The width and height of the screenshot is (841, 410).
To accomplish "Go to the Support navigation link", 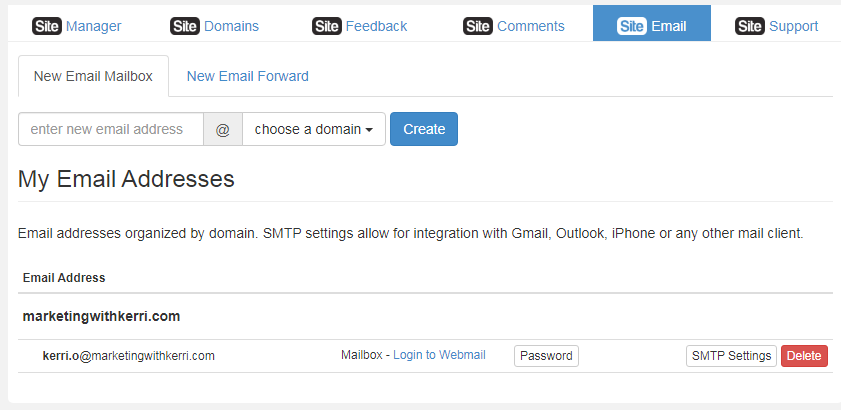I will pyautogui.click(x=793, y=26).
